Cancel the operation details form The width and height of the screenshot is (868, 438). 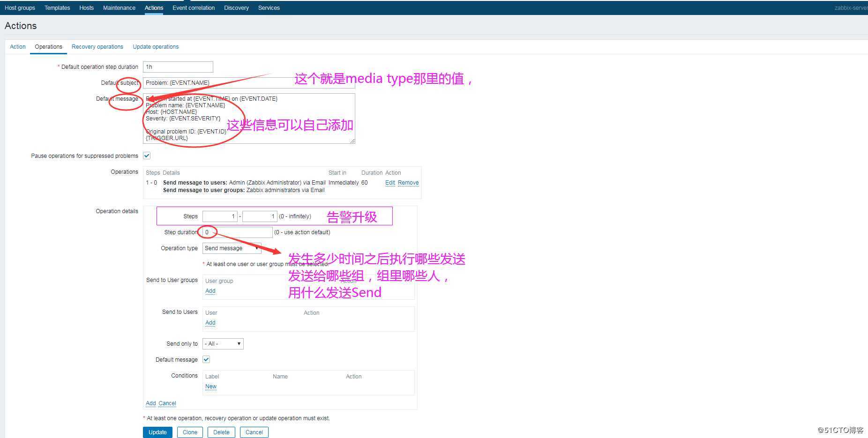coord(167,403)
